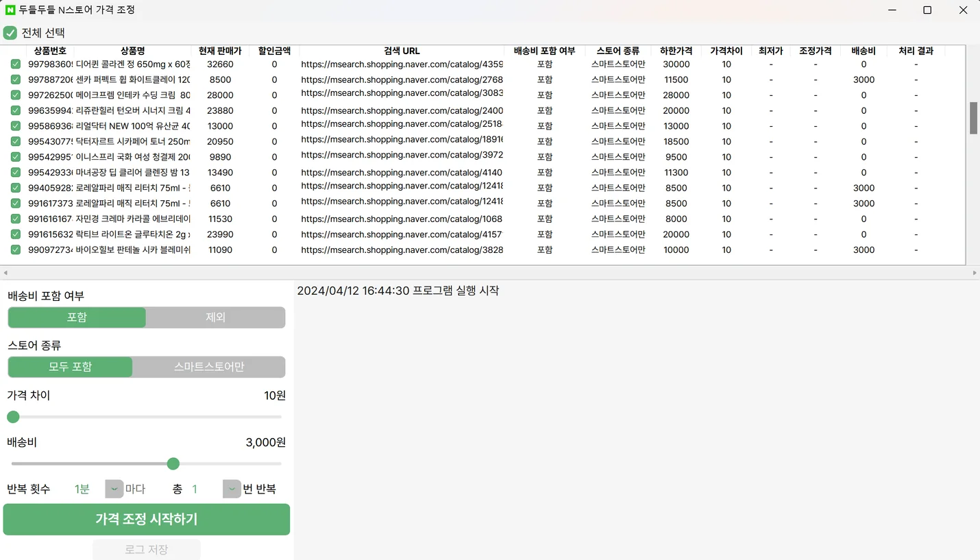This screenshot has width=980, height=560.
Task: Uncheck the 마녀공장 딥 클리어 클렌징 밤 checkbox
Action: pyautogui.click(x=16, y=172)
